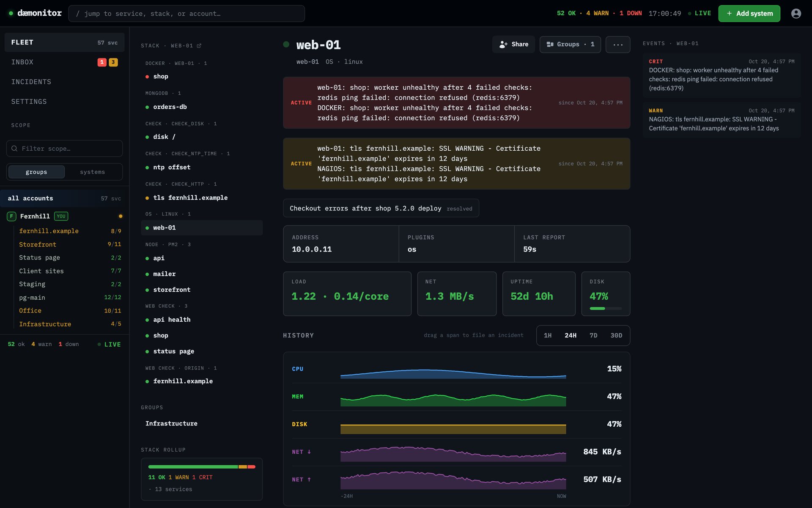Select all accounts scope row

[x=64, y=198]
